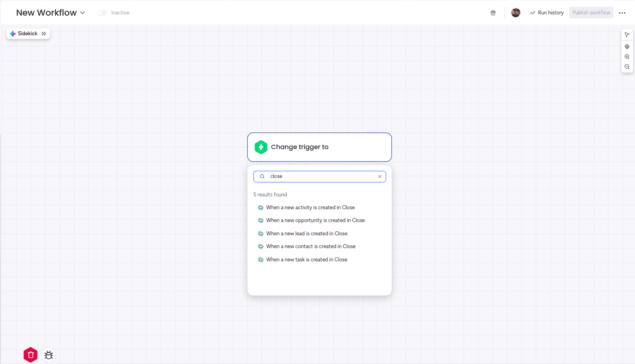
Task: Click the Run history chart icon
Action: click(532, 13)
